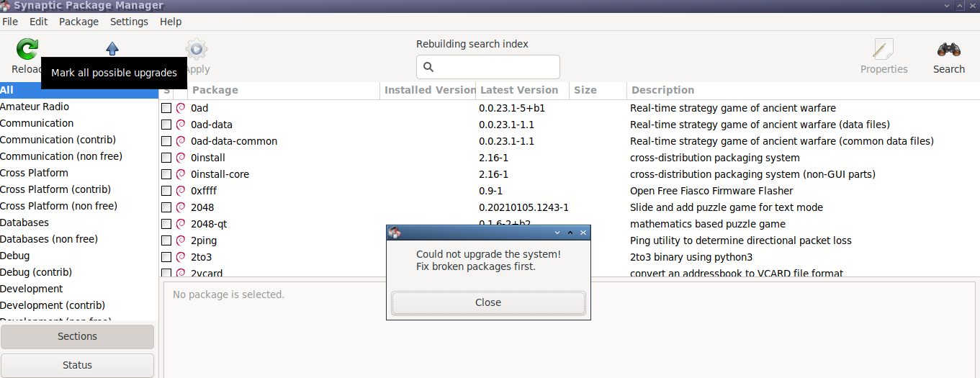This screenshot has width=980, height=378.
Task: Click the magnifier icon in quick filter
Action: [x=428, y=67]
